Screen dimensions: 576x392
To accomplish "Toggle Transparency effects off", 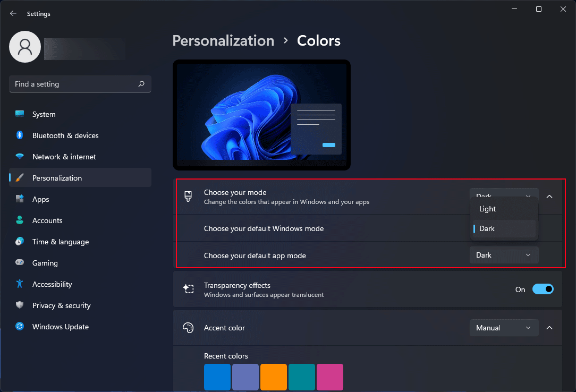I will [x=543, y=289].
